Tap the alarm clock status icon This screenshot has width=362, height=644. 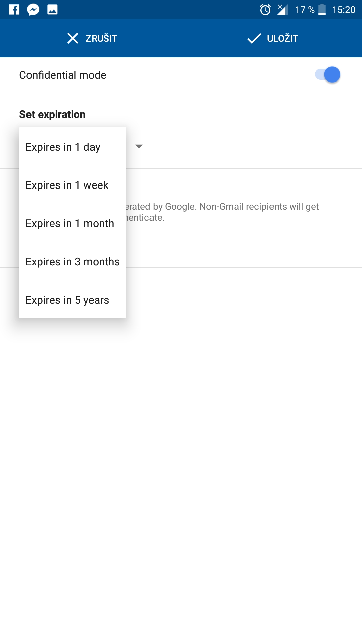tap(265, 10)
